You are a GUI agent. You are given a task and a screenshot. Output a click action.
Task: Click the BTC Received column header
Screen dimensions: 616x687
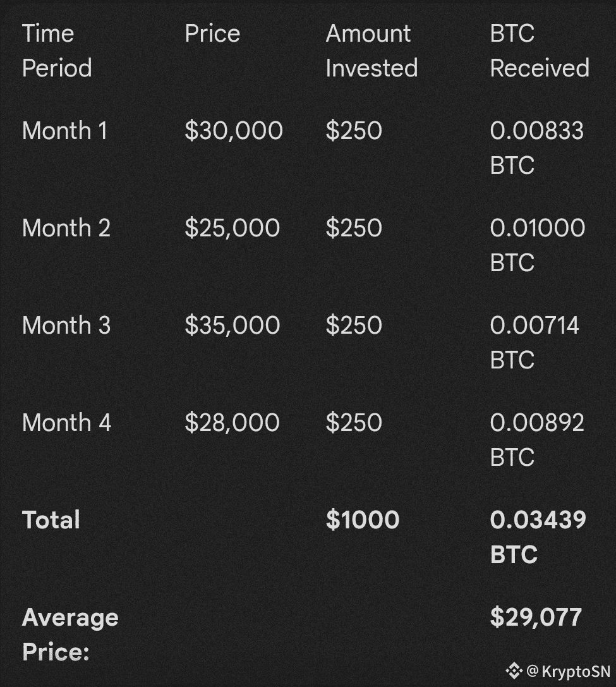pos(539,51)
